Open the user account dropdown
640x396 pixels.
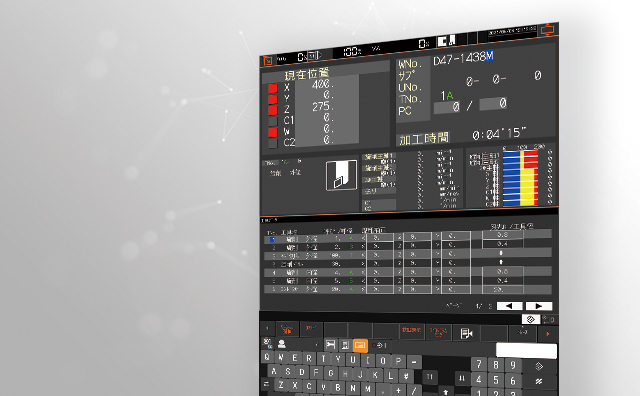[x=298, y=345]
